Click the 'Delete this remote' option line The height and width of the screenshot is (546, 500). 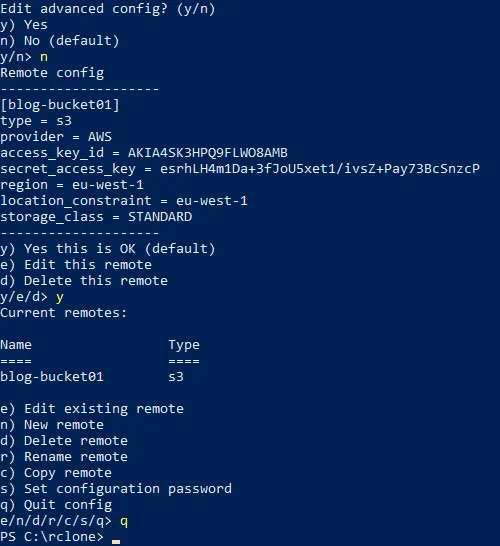coord(84,281)
